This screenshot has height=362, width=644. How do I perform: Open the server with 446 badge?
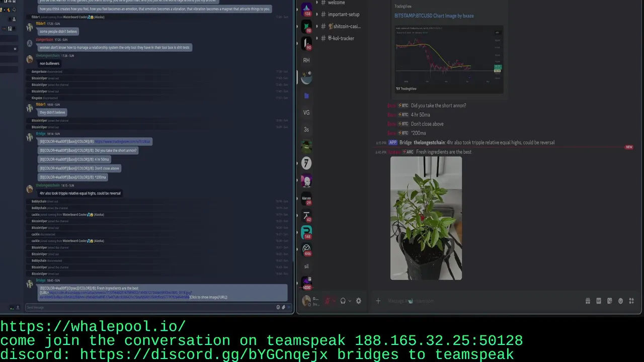click(x=306, y=249)
